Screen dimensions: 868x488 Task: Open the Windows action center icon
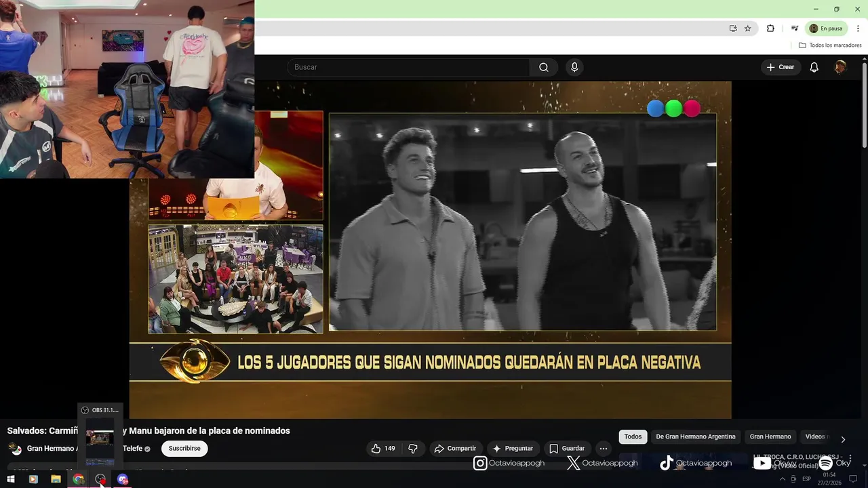(853, 479)
